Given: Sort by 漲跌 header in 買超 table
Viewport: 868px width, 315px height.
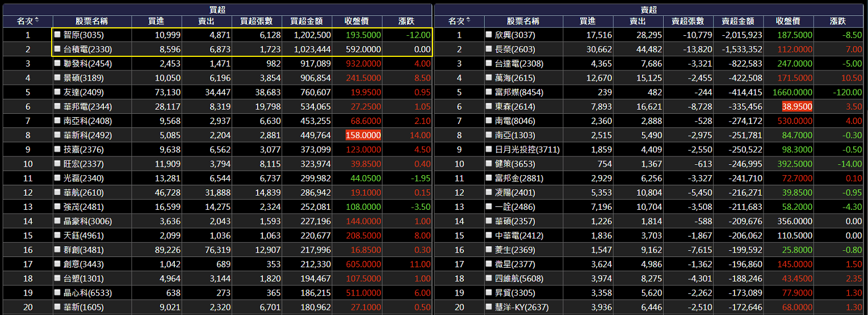Looking at the screenshot, I should coord(407,21).
